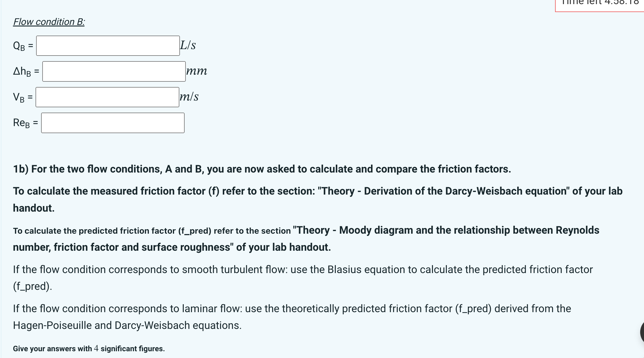The image size is (644, 358).
Task: Click the m/s unit label beside VB
Action: pos(189,96)
